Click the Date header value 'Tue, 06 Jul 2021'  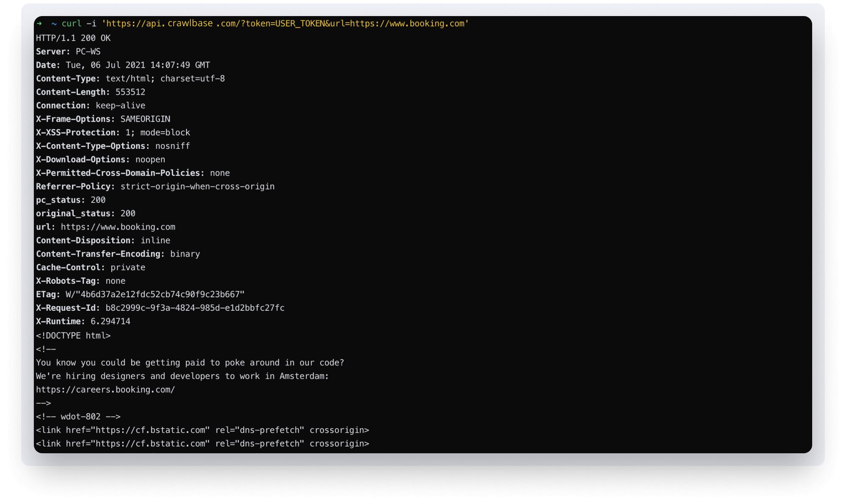pyautogui.click(x=105, y=65)
